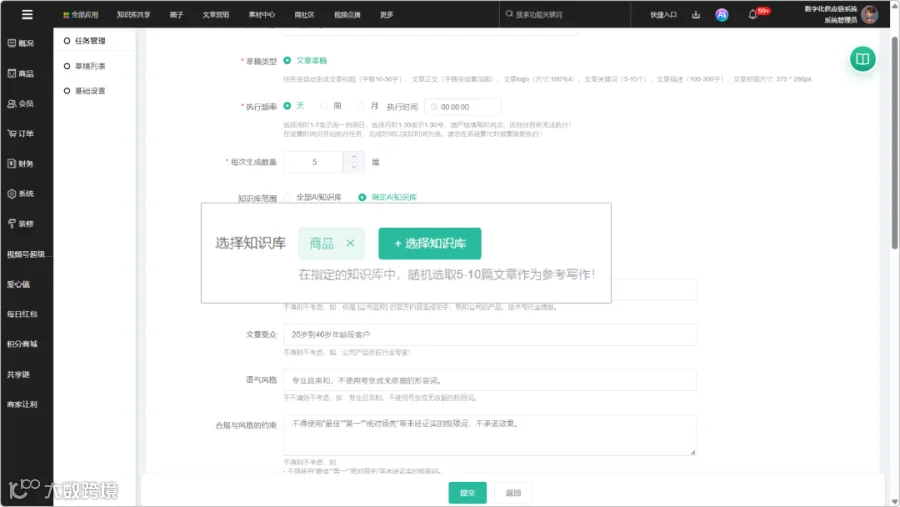Focus the 合规与风格的约束 textarea
Image resolution: width=900 pixels, height=507 pixels.
(490, 435)
